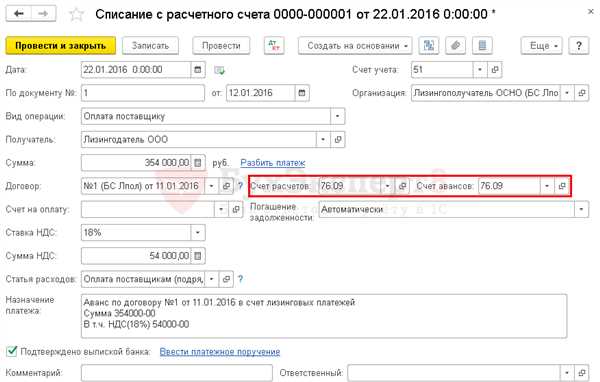Show help hint next to Договор field
Viewport: 600px width, 382px height.
pyautogui.click(x=240, y=186)
